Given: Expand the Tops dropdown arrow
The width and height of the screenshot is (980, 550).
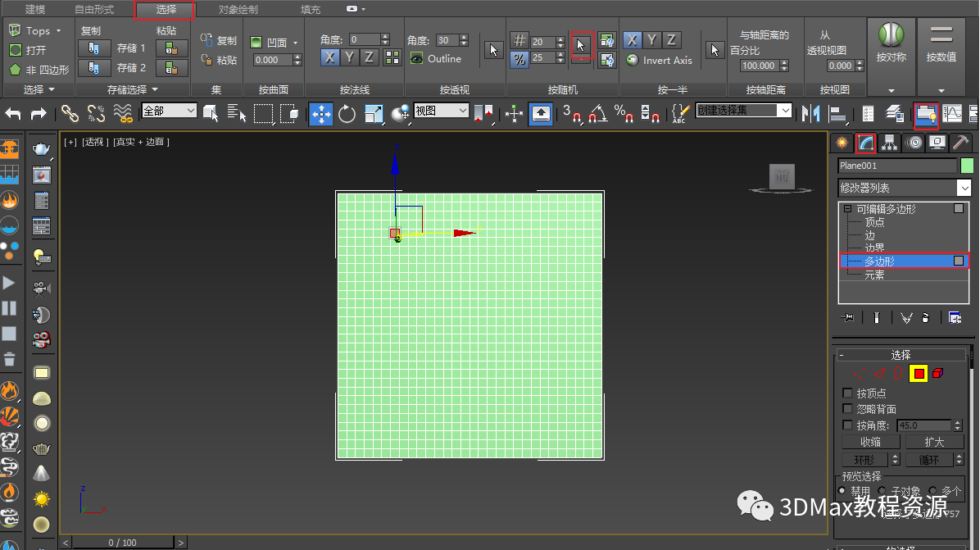Looking at the screenshot, I should tap(59, 30).
